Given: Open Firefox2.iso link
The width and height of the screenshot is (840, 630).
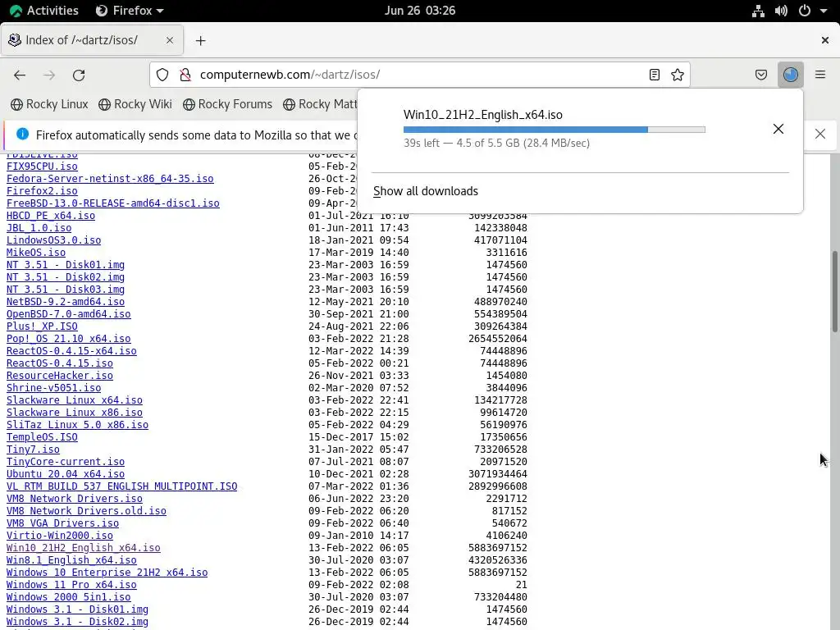Looking at the screenshot, I should point(42,191).
